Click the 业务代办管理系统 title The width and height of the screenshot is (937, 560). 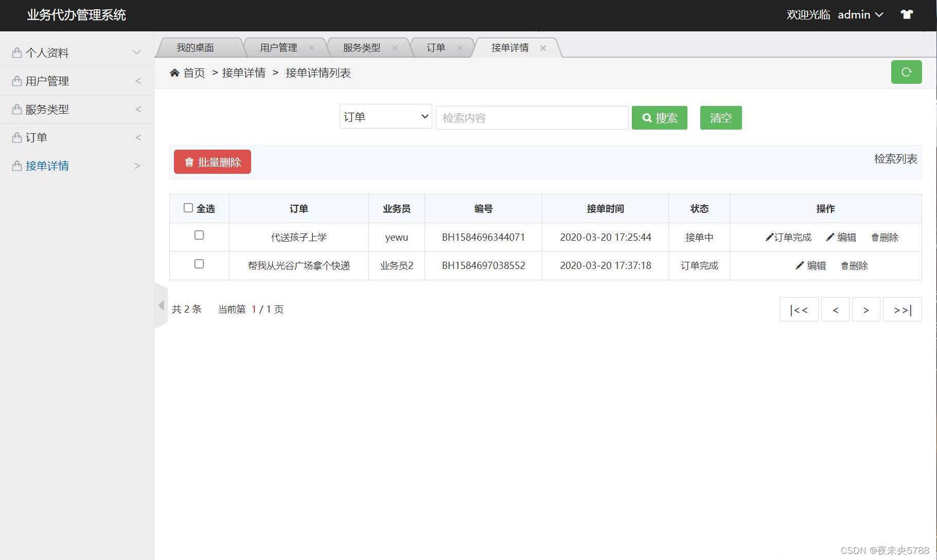pyautogui.click(x=76, y=15)
